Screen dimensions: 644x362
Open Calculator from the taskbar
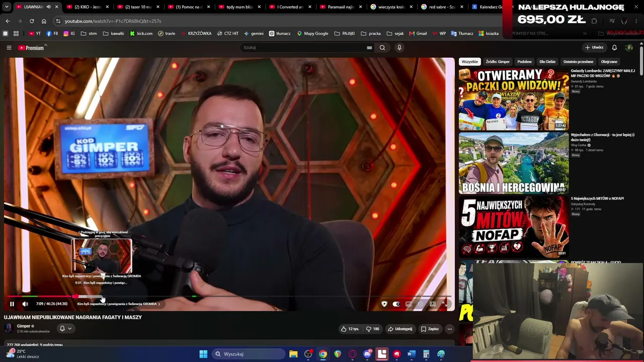pyautogui.click(x=426, y=354)
